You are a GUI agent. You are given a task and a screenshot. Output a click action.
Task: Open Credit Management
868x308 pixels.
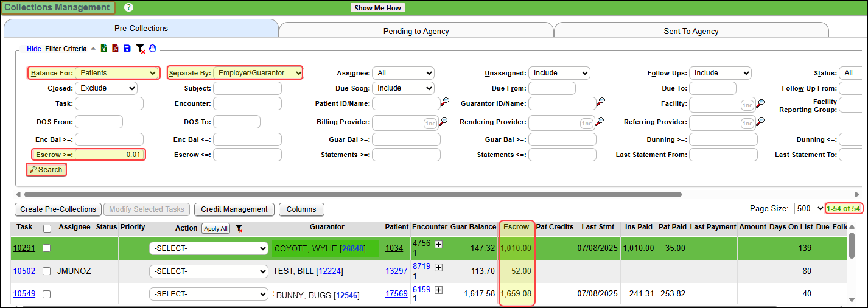[x=234, y=209]
